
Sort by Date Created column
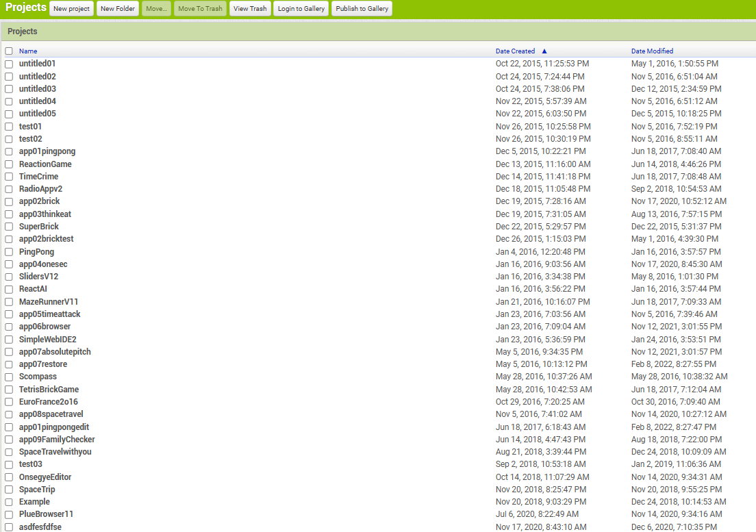(x=515, y=51)
